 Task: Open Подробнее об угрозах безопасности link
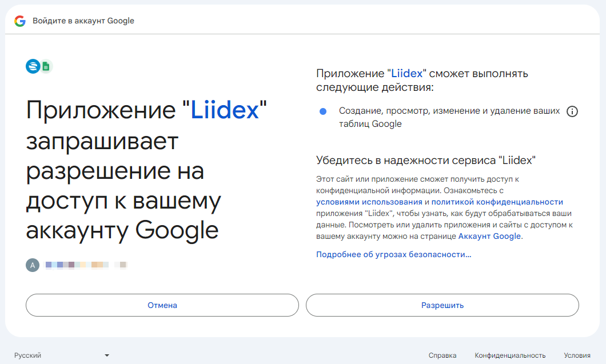[x=393, y=254]
